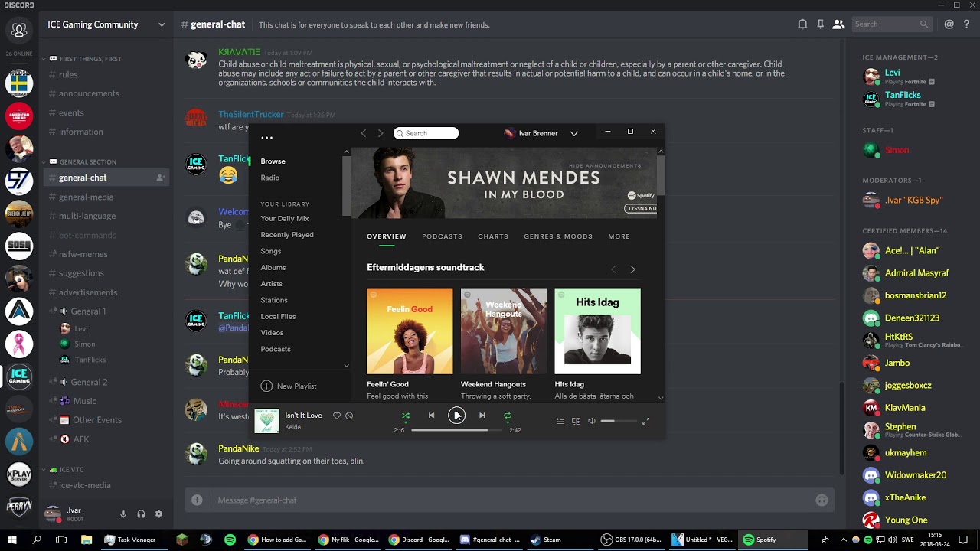Open Discord mentions @ icon
Screen dimensions: 980x551
point(949,24)
